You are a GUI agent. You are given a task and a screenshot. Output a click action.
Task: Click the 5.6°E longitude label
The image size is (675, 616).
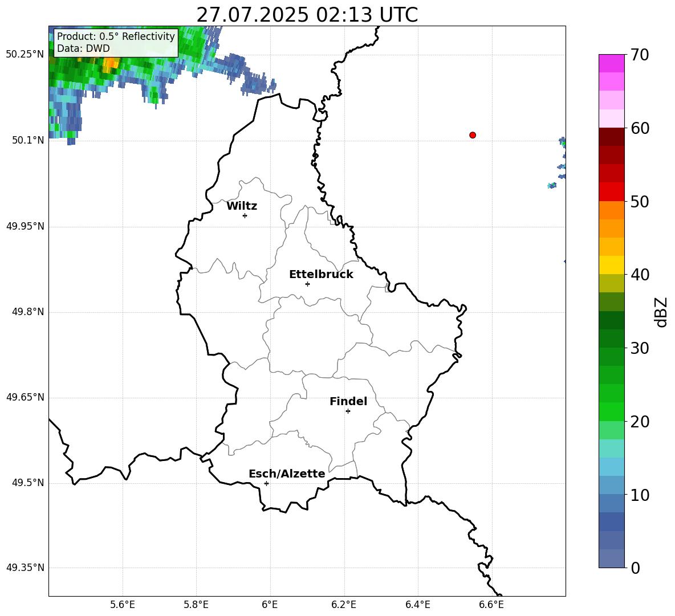pyautogui.click(x=123, y=605)
